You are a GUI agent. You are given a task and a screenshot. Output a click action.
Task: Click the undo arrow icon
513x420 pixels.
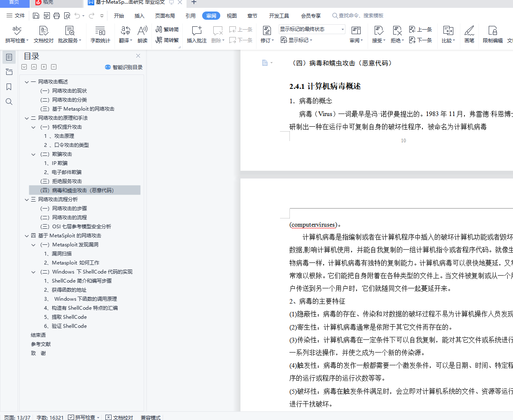77,16
